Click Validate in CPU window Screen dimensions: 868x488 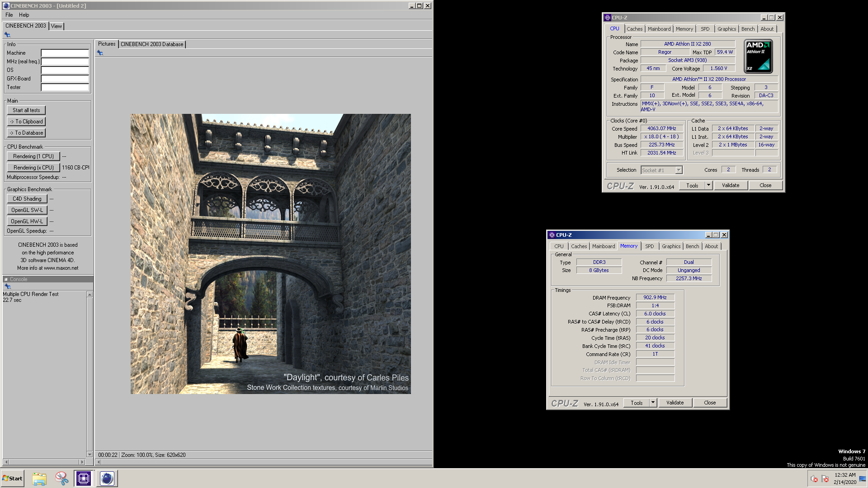(x=731, y=185)
